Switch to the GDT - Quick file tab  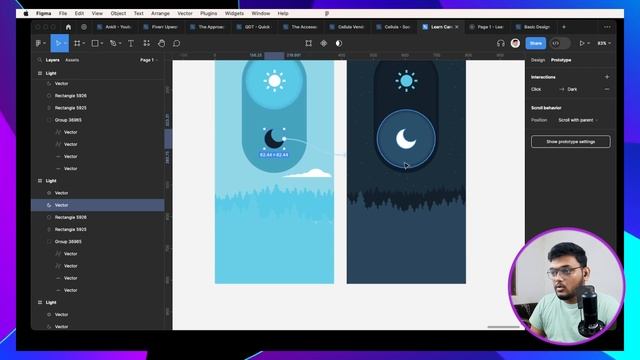[254, 27]
